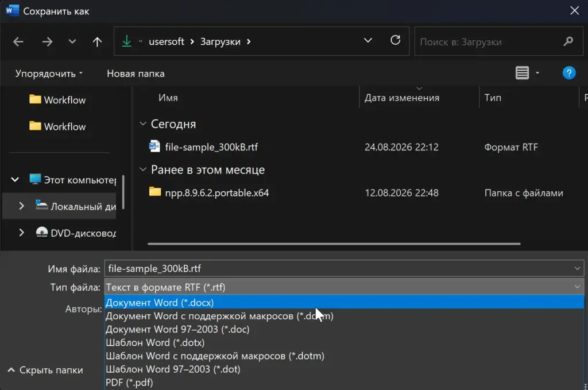Click Загрузки in the address path

[220, 41]
